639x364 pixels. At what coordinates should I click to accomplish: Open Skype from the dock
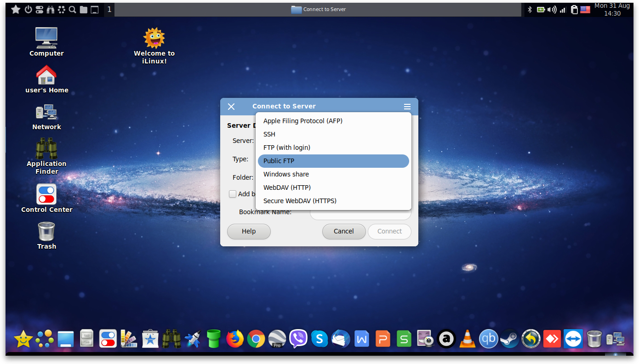coord(319,339)
